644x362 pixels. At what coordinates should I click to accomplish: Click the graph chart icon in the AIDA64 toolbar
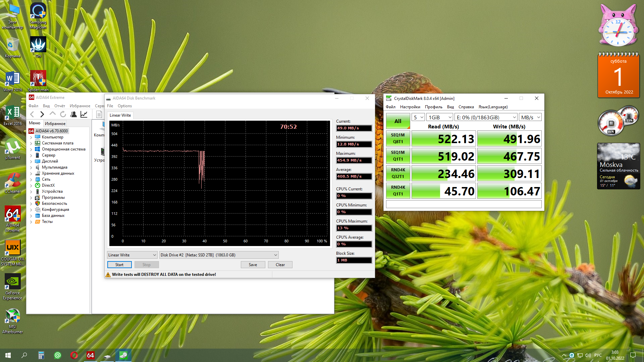click(84, 115)
